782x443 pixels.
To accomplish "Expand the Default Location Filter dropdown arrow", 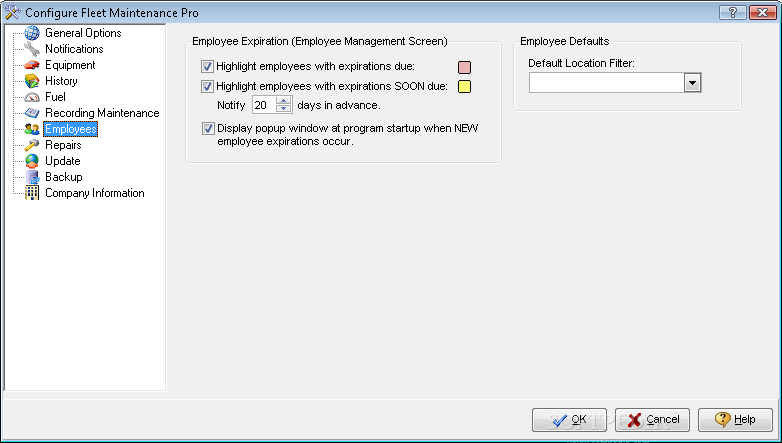I will [692, 83].
